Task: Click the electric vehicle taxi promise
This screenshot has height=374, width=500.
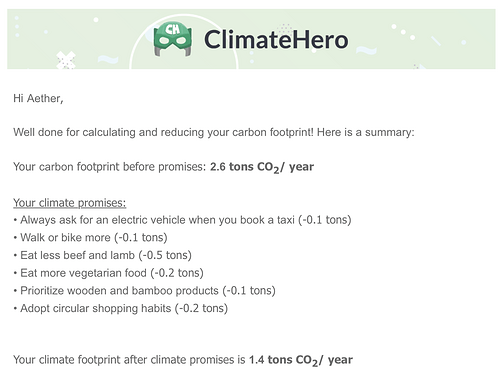Action: click(x=182, y=220)
